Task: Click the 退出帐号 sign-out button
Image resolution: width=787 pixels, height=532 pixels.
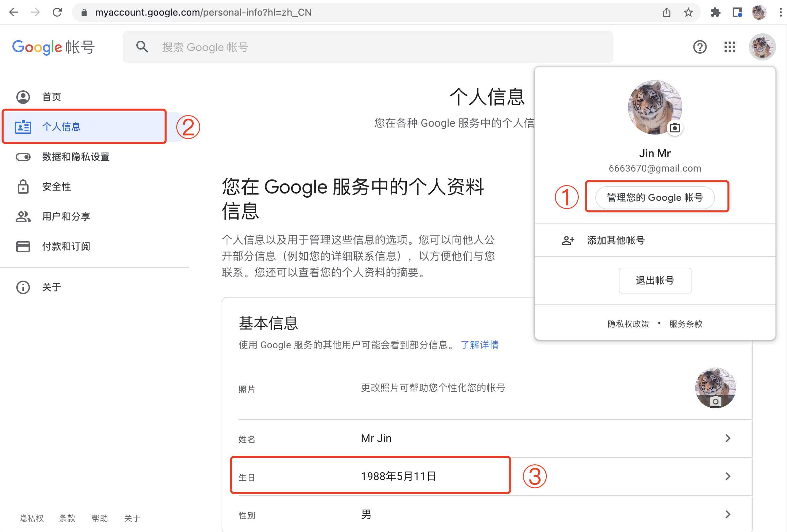Action: (x=655, y=280)
